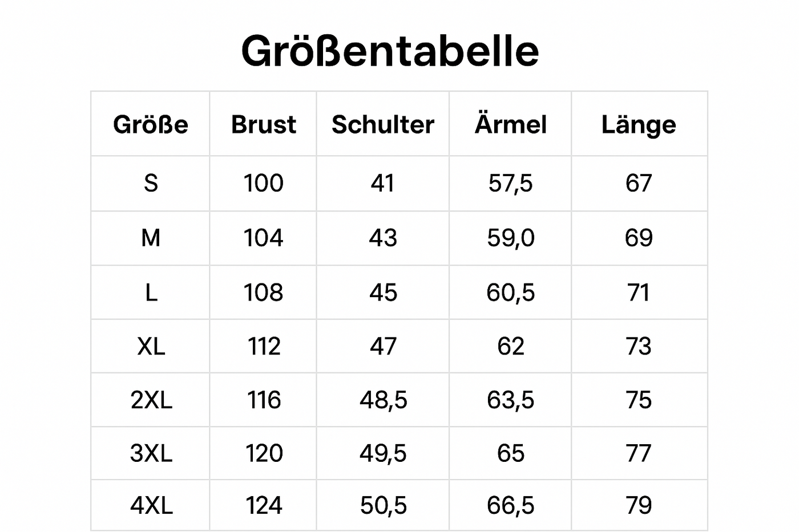Click the Ärmel value 60,5 cell
The height and width of the screenshot is (532, 799).
(x=511, y=293)
